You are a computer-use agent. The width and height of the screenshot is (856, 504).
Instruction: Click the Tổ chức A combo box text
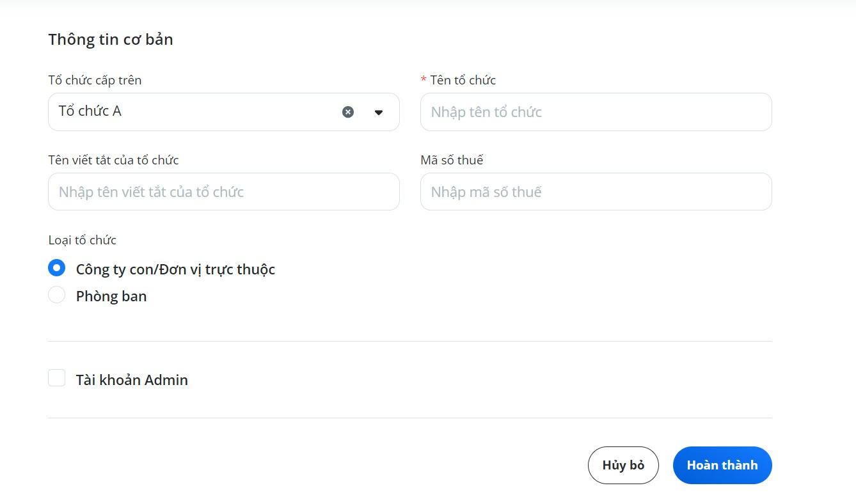pos(90,111)
